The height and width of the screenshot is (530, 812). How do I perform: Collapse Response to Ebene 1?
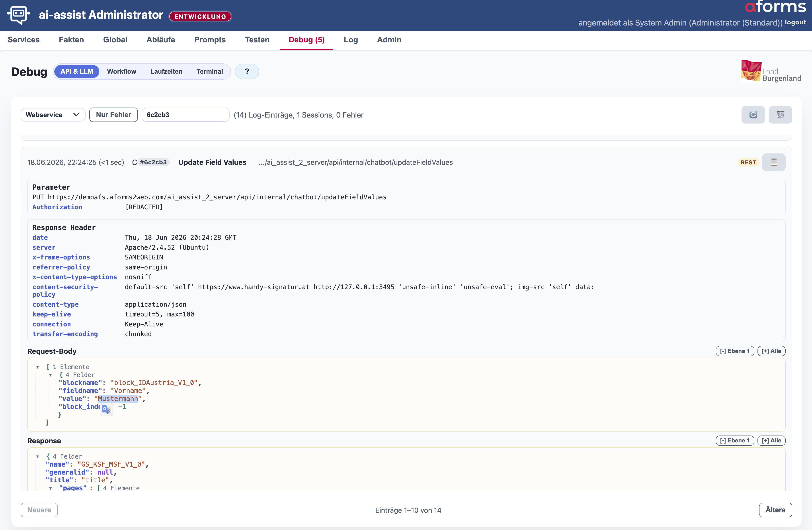pos(735,441)
